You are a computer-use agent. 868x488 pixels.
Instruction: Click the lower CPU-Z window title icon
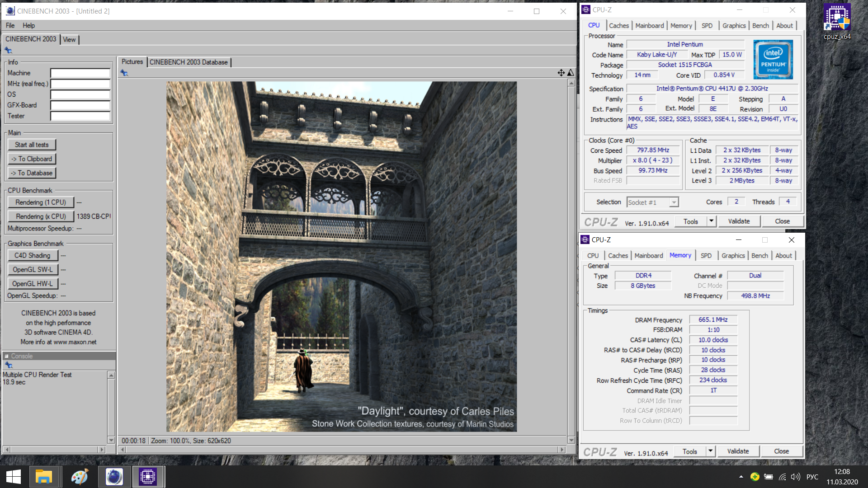585,239
